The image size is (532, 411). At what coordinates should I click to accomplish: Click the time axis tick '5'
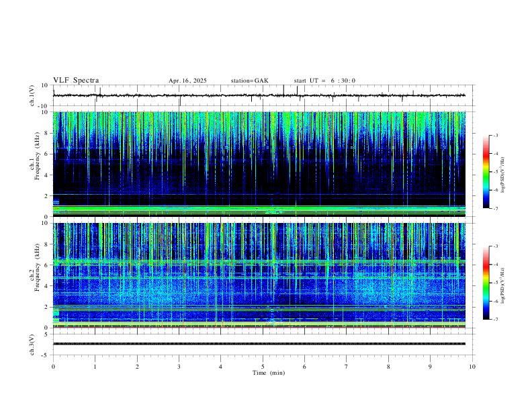coord(263,367)
